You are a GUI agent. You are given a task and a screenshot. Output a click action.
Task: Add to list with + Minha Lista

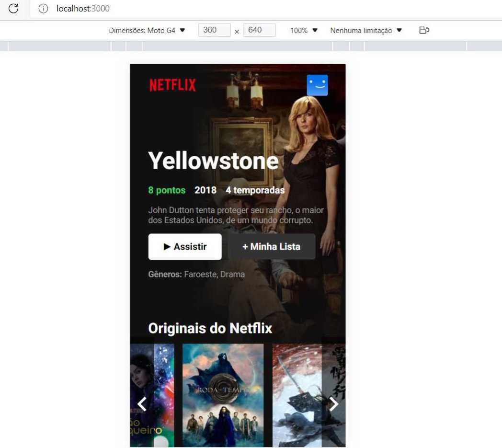[x=271, y=247]
